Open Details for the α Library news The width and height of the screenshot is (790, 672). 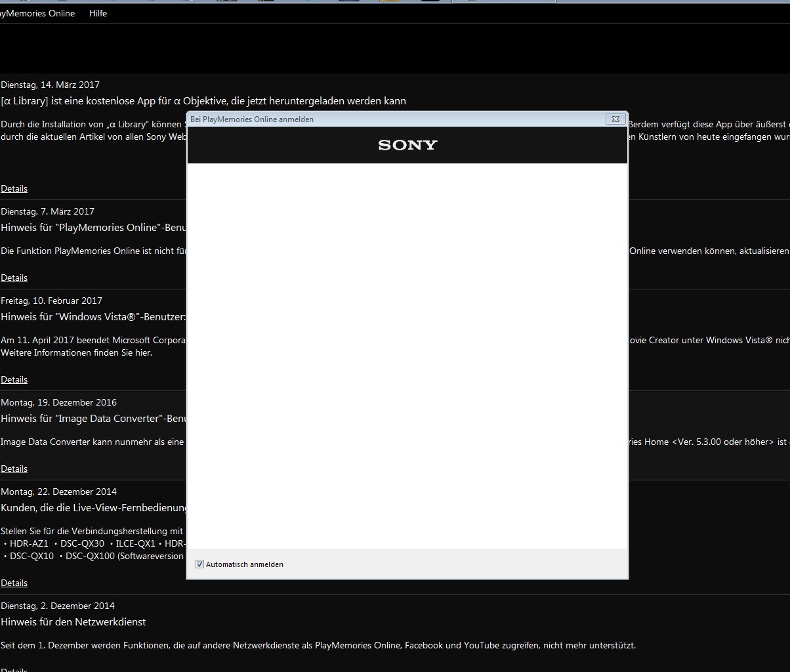(14, 188)
